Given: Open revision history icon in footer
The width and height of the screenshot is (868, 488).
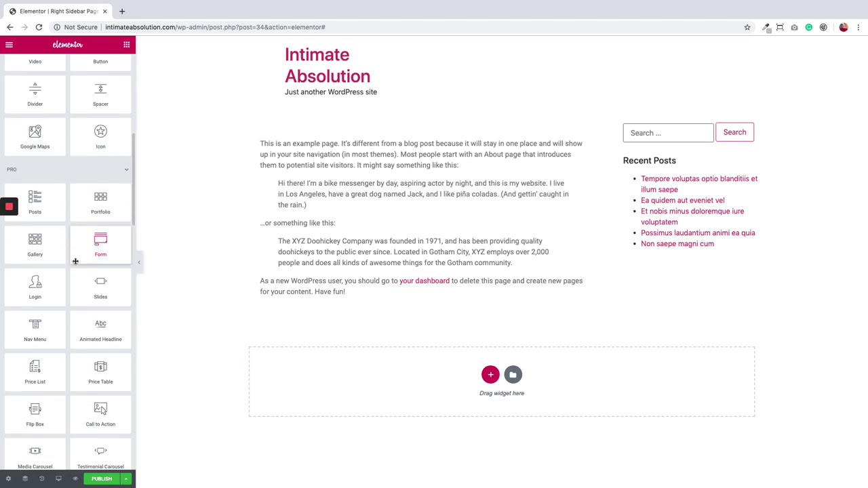Looking at the screenshot, I should [x=41, y=479].
